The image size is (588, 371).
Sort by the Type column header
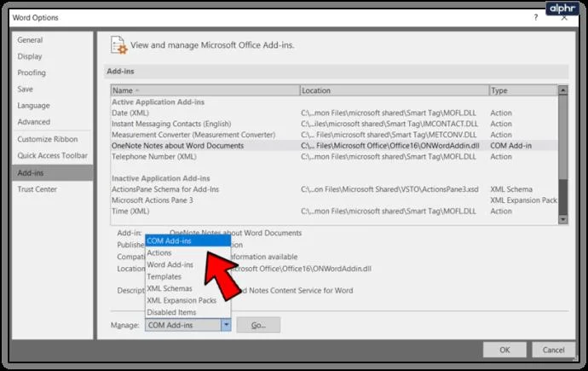point(523,90)
